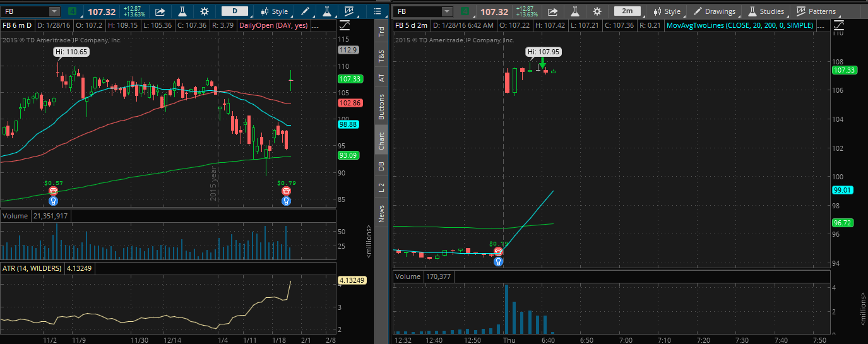Image resolution: width=868 pixels, height=344 pixels.
Task: Open the flask icon beside the right share icon
Action: [575, 11]
